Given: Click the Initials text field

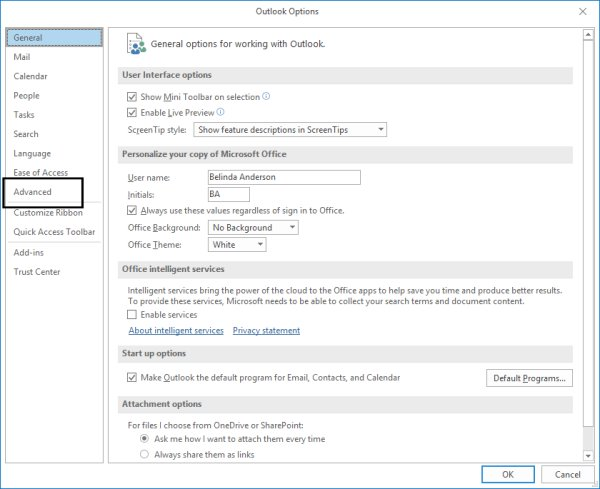Looking at the screenshot, I should pyautogui.click(x=228, y=194).
